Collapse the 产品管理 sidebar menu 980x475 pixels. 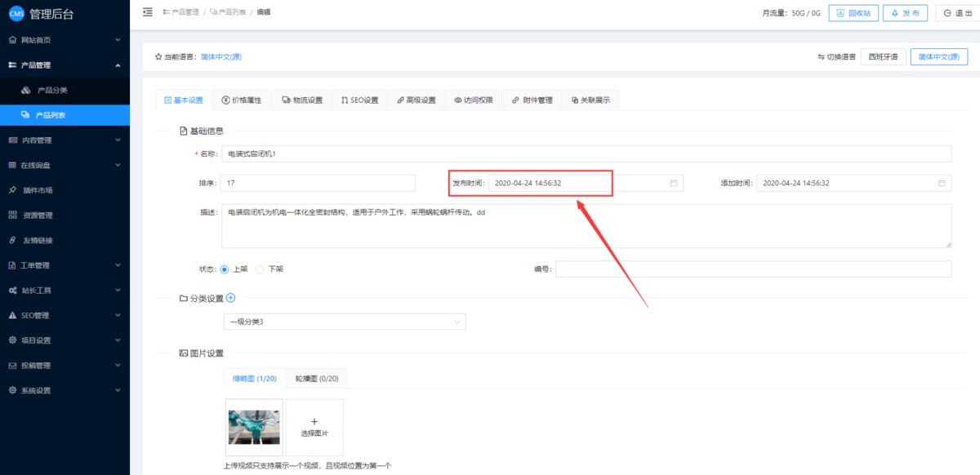tap(65, 65)
